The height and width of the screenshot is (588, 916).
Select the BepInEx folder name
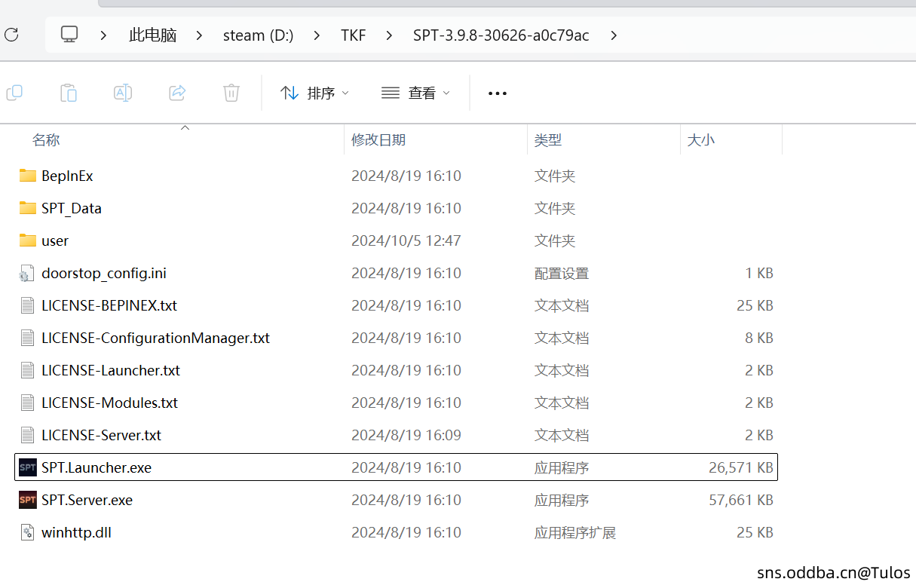pyautogui.click(x=68, y=176)
